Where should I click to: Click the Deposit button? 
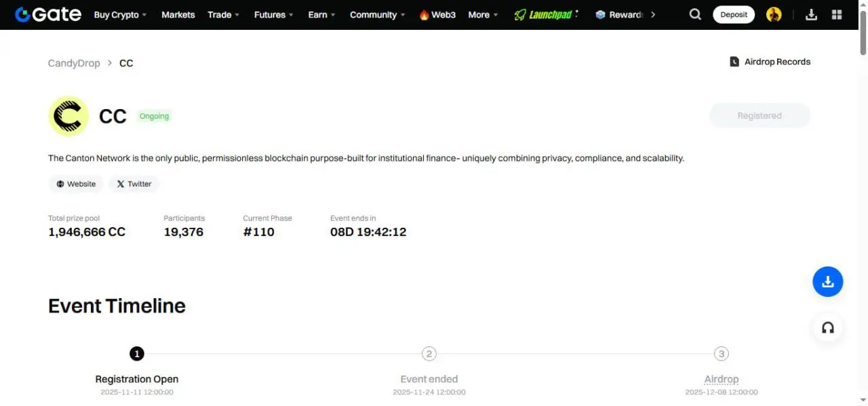click(734, 14)
